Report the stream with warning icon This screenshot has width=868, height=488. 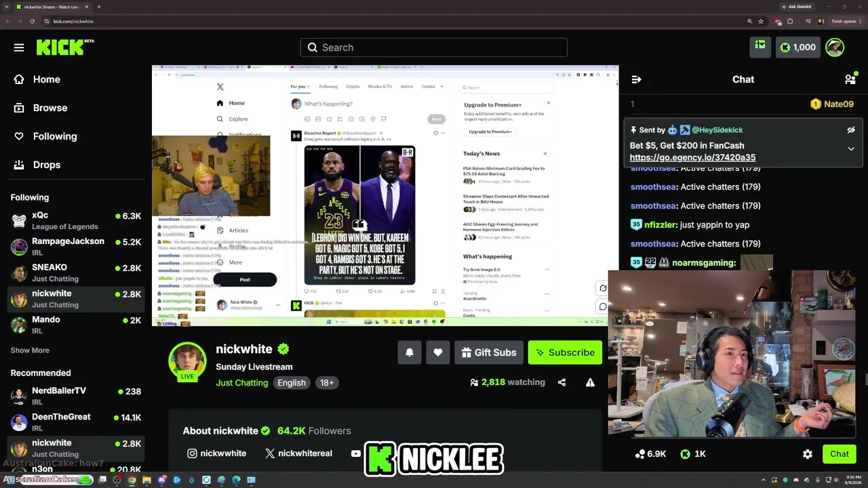click(x=590, y=382)
